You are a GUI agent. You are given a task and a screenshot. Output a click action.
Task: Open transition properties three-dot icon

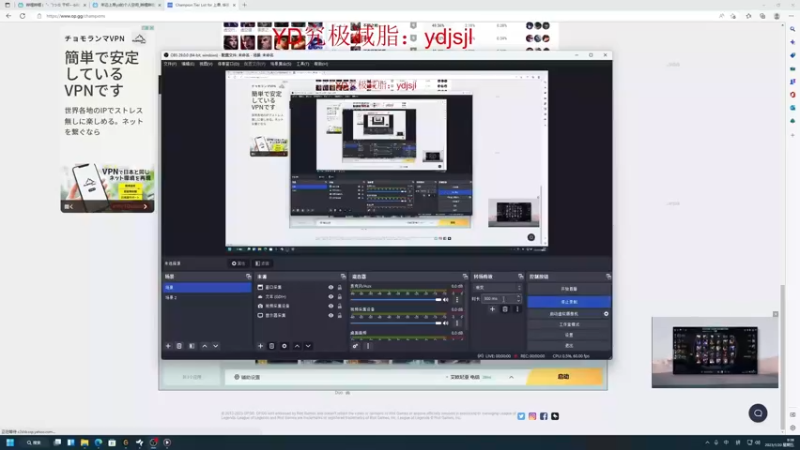coord(517,309)
